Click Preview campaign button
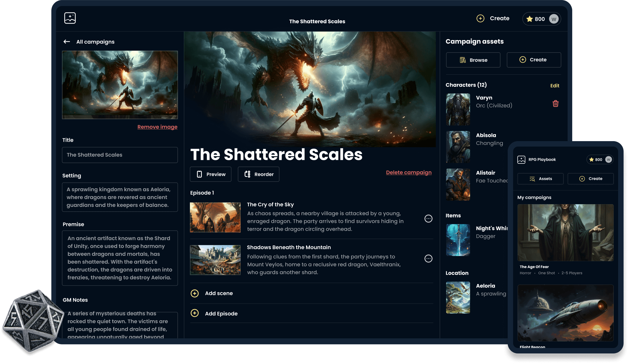The height and width of the screenshot is (364, 629). pyautogui.click(x=211, y=174)
